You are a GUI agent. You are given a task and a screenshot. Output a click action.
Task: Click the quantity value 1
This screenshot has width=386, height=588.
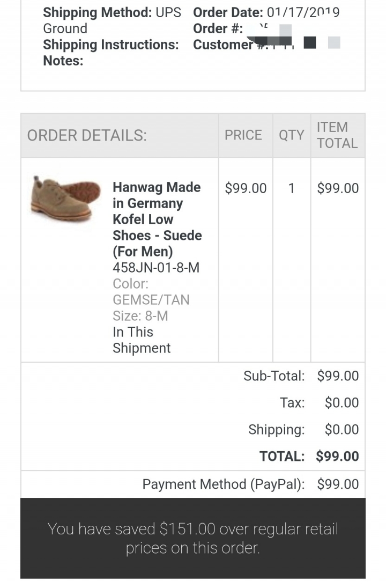[291, 188]
